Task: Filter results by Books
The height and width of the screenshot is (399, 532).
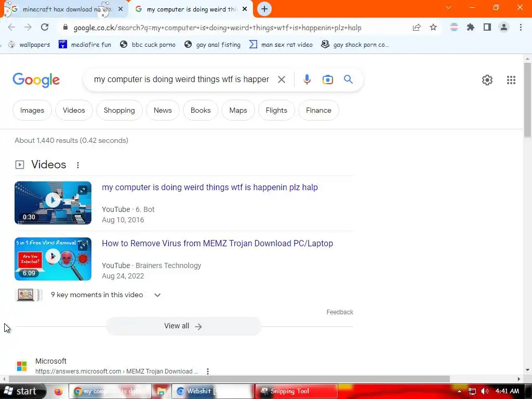Action: point(201,110)
